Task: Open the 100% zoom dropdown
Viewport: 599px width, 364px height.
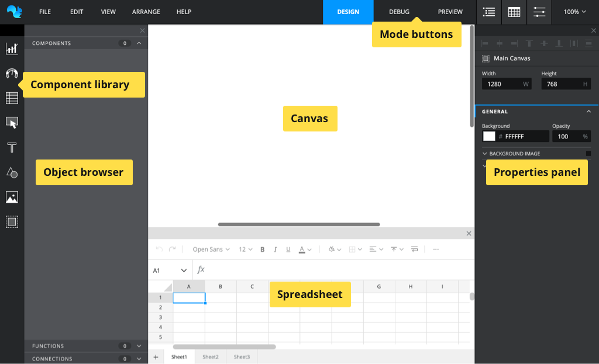Action: click(574, 12)
